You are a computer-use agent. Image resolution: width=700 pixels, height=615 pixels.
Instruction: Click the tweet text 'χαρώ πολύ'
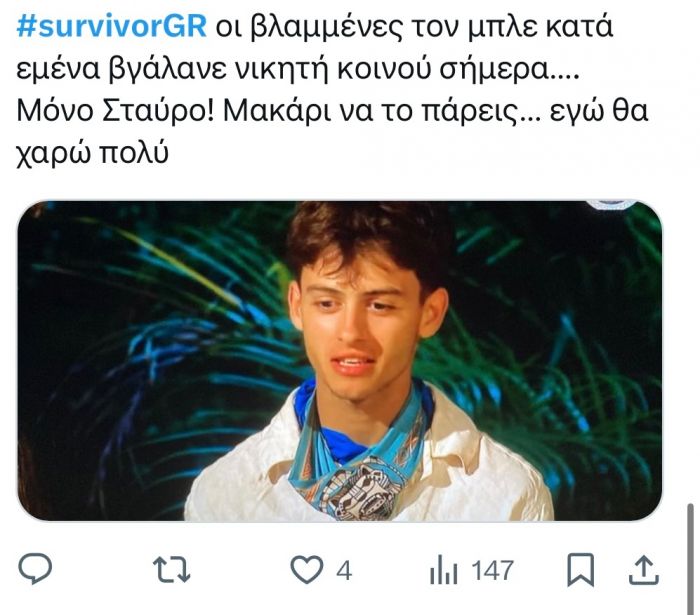click(x=92, y=154)
